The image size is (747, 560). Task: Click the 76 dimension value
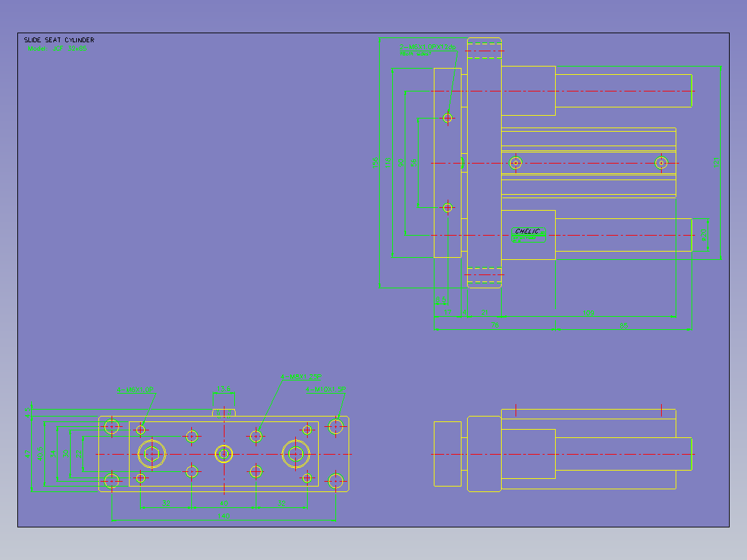pos(495,326)
